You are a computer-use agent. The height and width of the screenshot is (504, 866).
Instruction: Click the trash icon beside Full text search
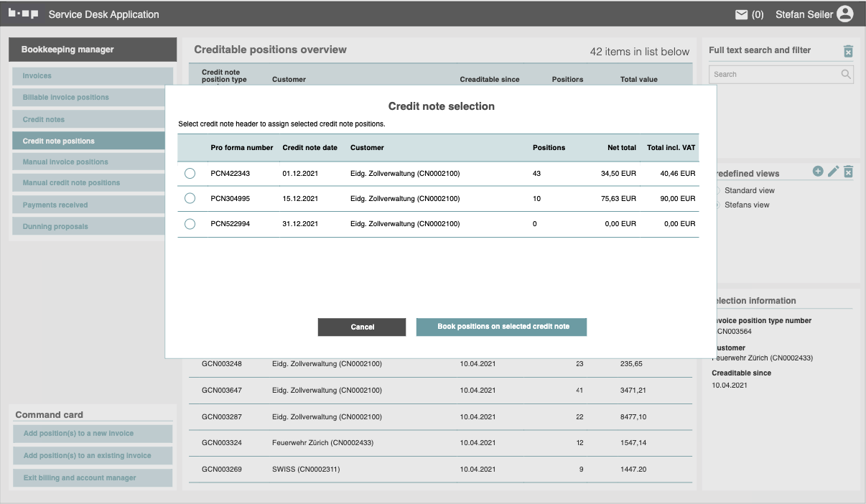pyautogui.click(x=848, y=51)
